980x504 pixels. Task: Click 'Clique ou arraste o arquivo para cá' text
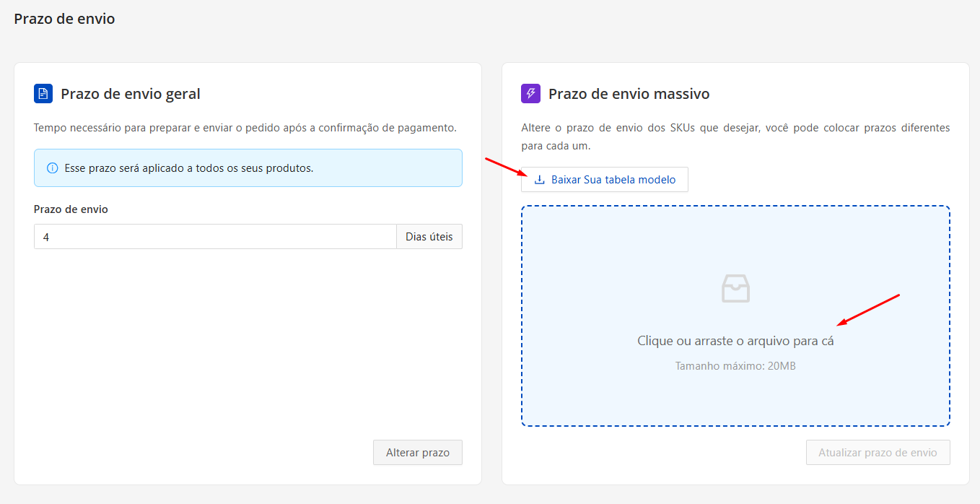735,341
